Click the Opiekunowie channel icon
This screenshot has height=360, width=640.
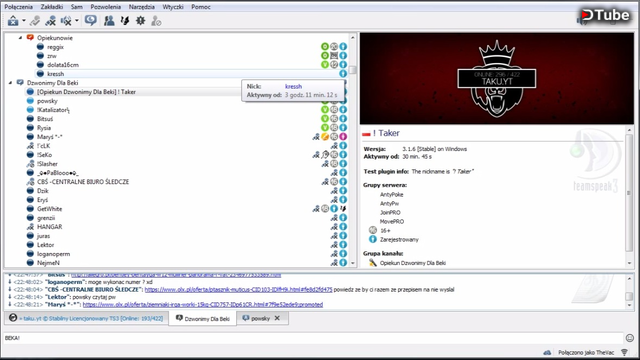pos(30,38)
